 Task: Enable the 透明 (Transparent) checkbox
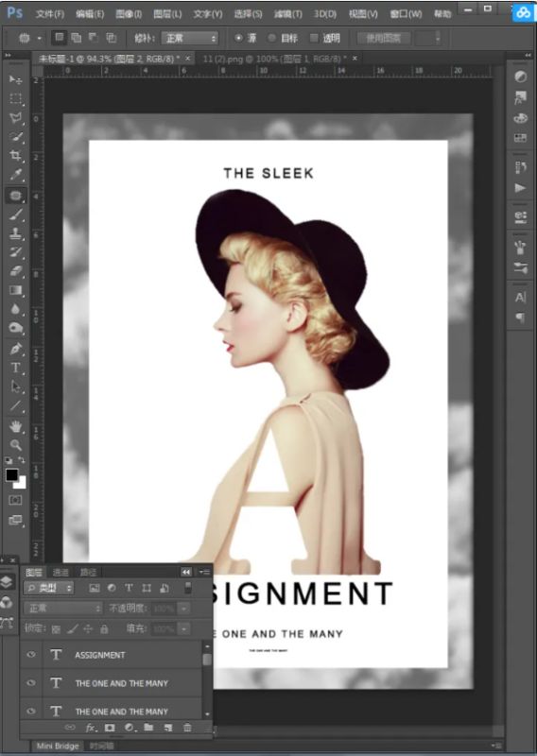pos(314,38)
